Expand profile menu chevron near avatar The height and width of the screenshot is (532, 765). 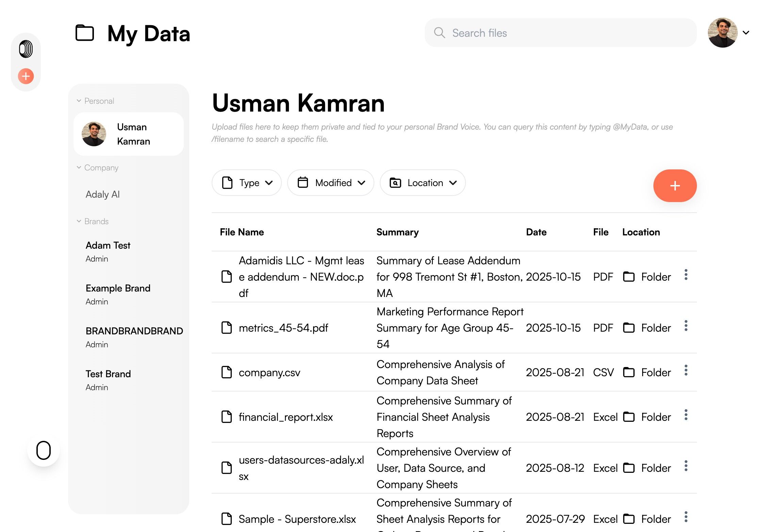click(746, 33)
